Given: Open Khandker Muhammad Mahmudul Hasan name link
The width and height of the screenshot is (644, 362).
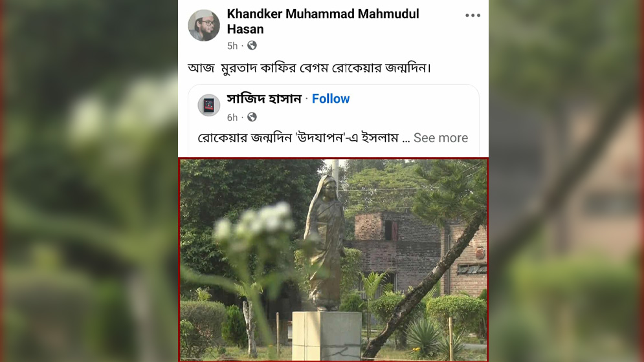Looking at the screenshot, I should pos(323,21).
